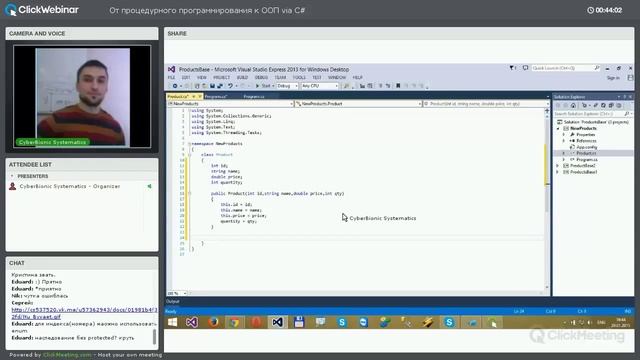Click the Sign in link
Viewport: 640px width, 360px height.
click(x=613, y=78)
